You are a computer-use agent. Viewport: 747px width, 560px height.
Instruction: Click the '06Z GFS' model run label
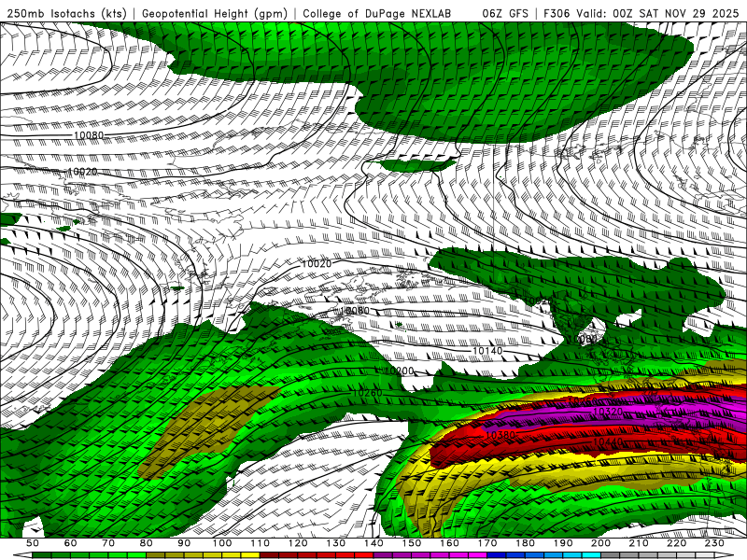coord(505,14)
